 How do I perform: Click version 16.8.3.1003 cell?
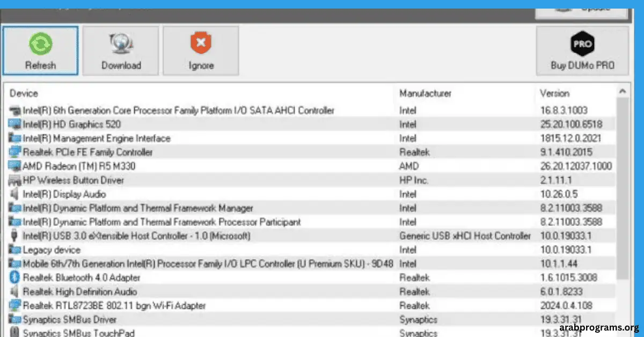[564, 111]
